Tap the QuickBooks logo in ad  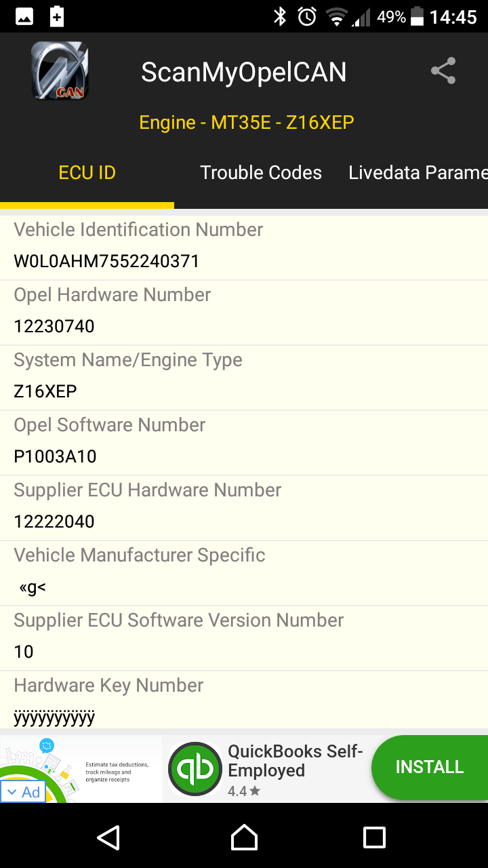point(195,769)
